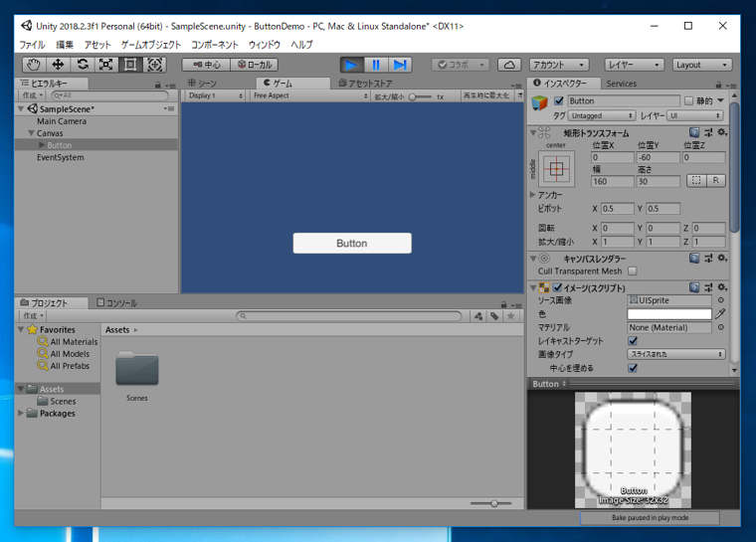
Task: Pick color with the eyedropper icon
Action: click(x=720, y=314)
